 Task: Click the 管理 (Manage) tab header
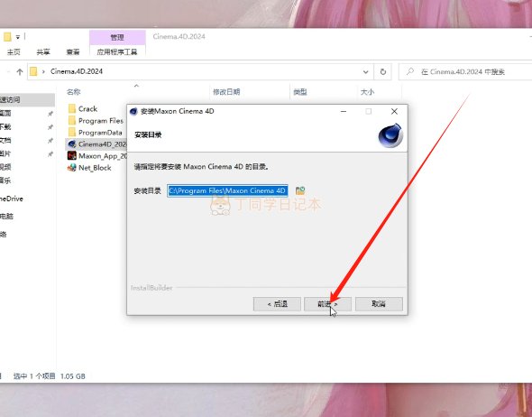click(x=117, y=37)
